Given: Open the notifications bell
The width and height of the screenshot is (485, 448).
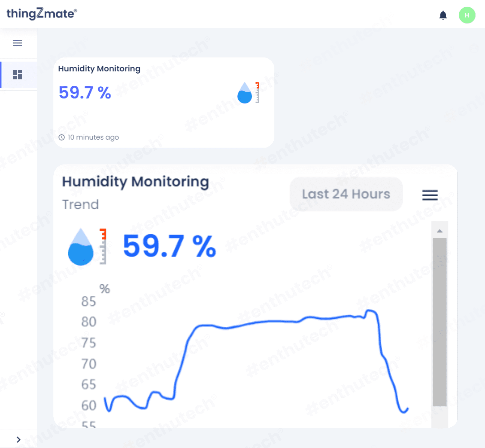Looking at the screenshot, I should point(443,15).
